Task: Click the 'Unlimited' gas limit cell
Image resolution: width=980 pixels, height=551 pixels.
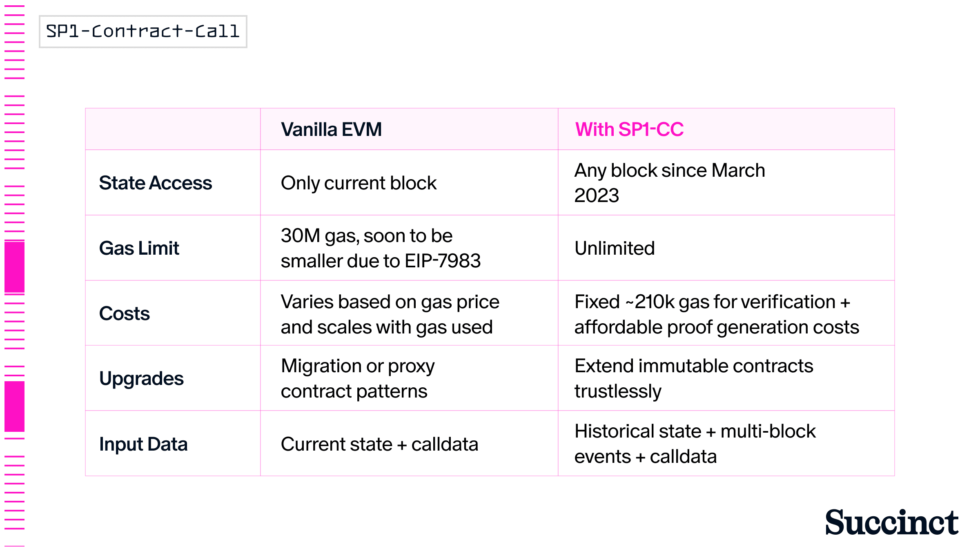Action: (x=615, y=248)
